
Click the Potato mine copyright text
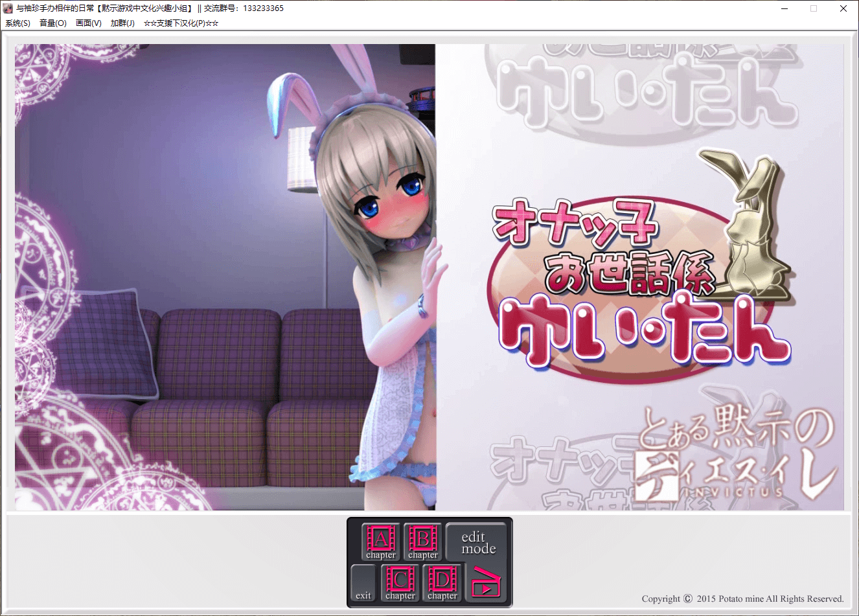(x=742, y=599)
